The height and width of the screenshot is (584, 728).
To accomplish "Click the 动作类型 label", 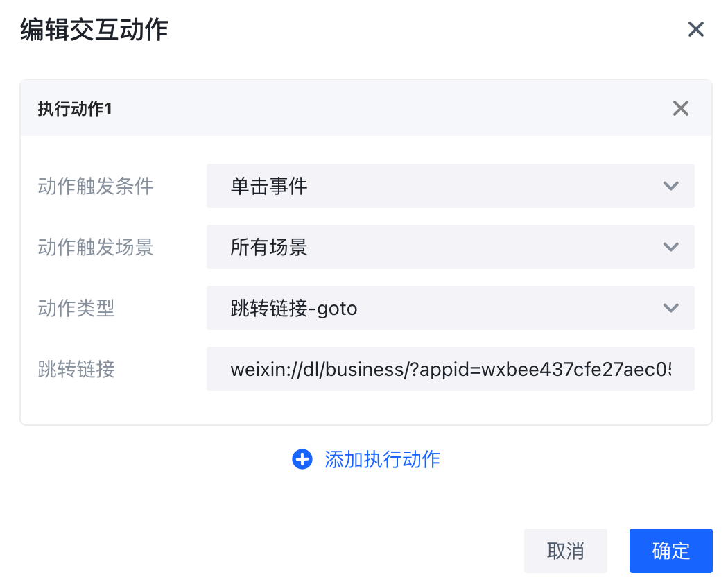I will click(76, 308).
